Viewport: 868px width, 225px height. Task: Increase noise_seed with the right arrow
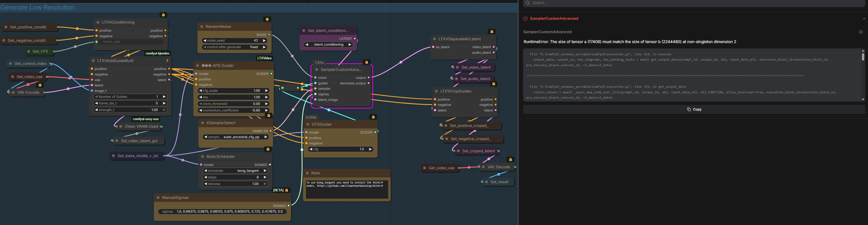264,41
